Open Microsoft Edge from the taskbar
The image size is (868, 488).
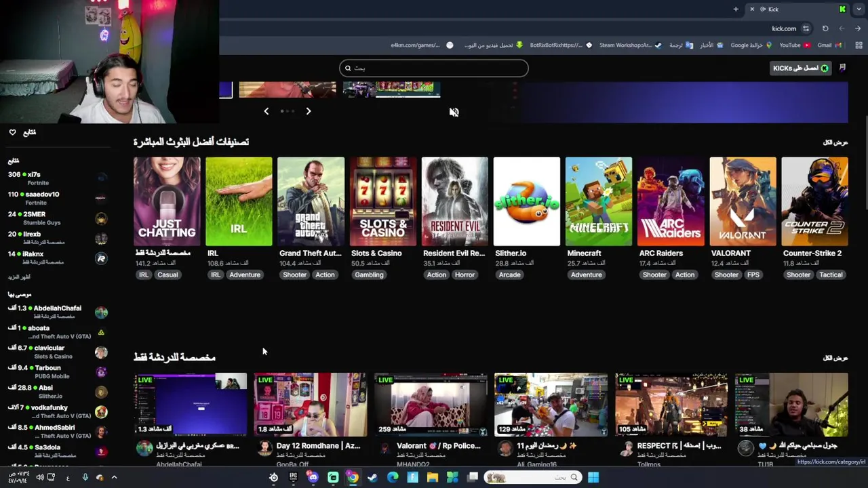(393, 477)
